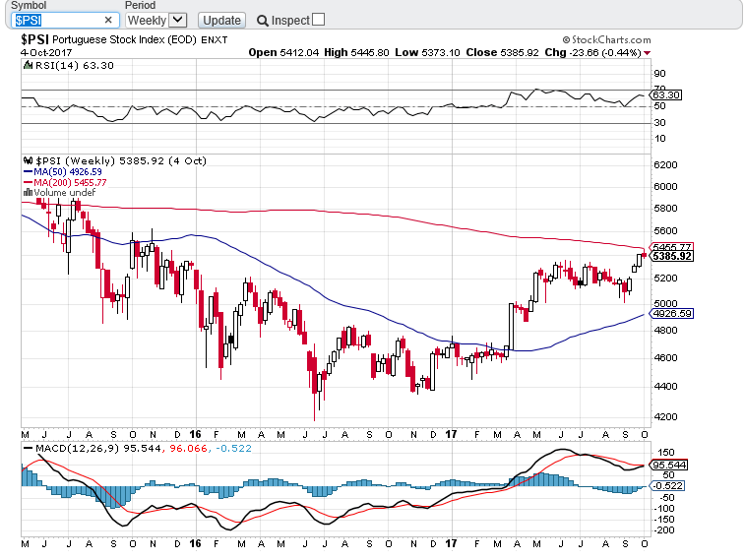
Task: Click the Low 5373.10 header value
Action: coord(427,52)
